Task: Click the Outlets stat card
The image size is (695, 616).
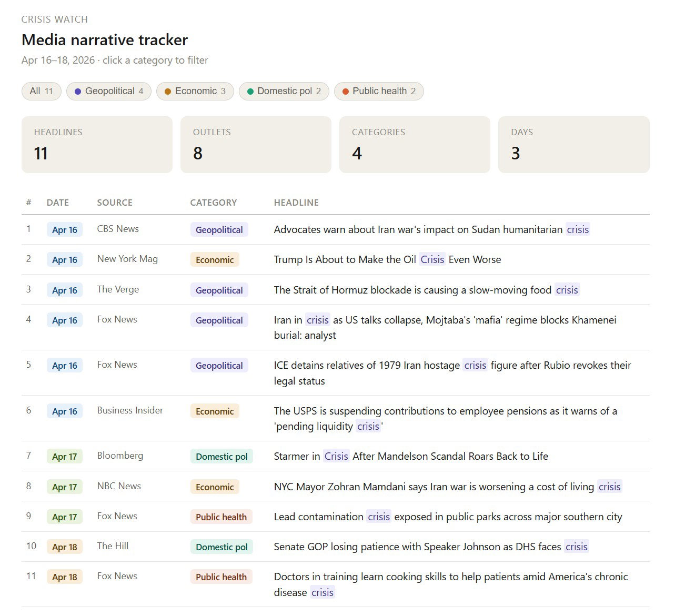Action: click(x=256, y=145)
